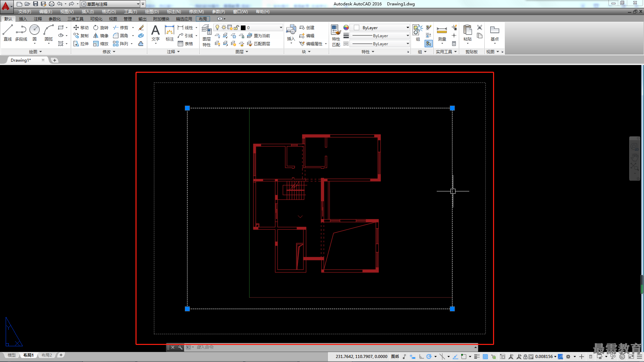Open the 文件(F) menu
The width and height of the screenshot is (644, 362).
(x=24, y=12)
